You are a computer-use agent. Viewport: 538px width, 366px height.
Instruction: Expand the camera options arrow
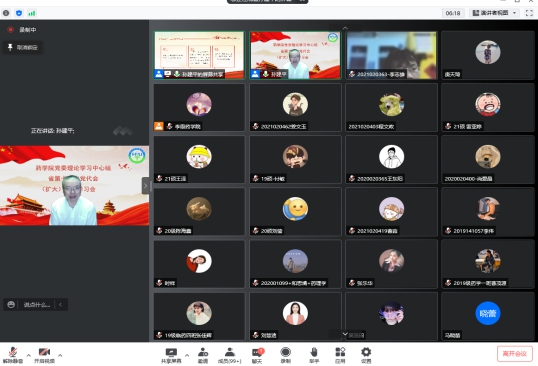60,355
